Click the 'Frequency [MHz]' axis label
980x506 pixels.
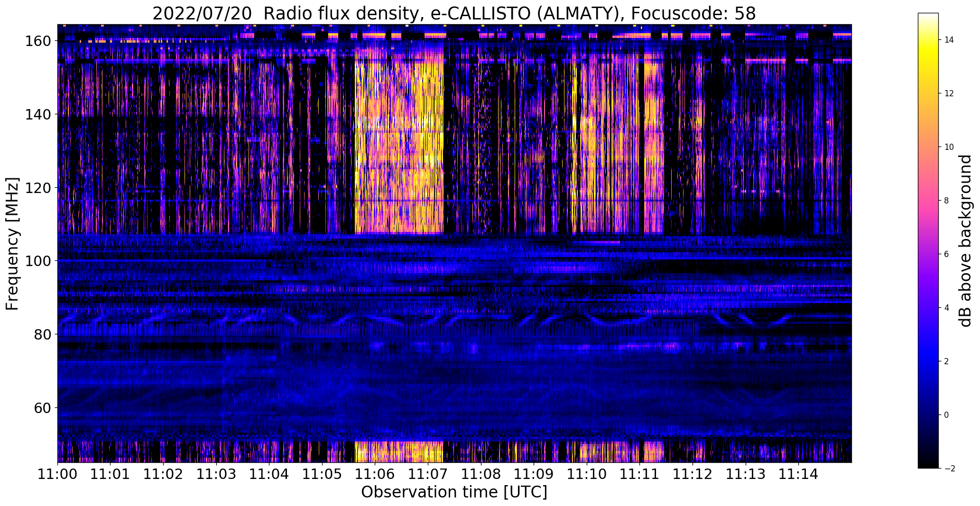[x=12, y=244]
